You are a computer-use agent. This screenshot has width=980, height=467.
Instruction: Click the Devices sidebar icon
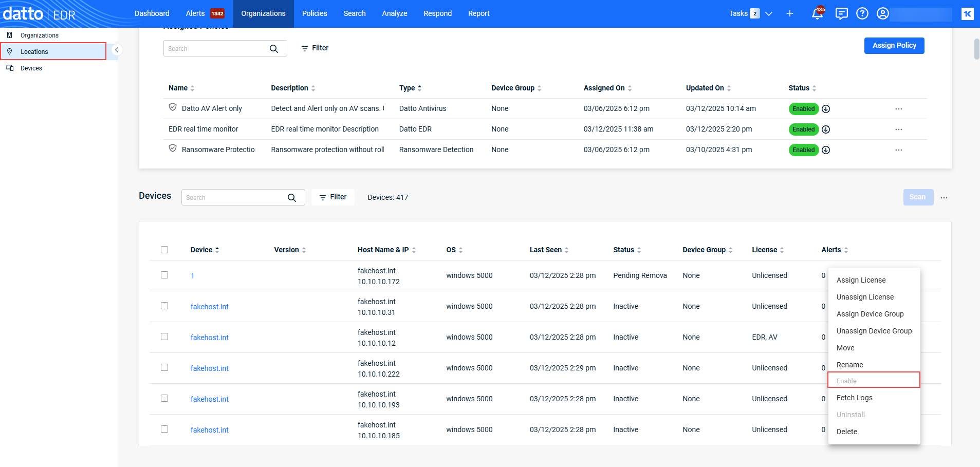point(10,68)
